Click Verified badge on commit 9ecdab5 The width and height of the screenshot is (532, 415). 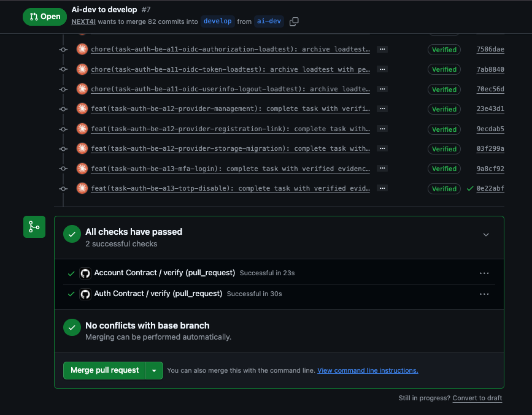click(x=444, y=129)
